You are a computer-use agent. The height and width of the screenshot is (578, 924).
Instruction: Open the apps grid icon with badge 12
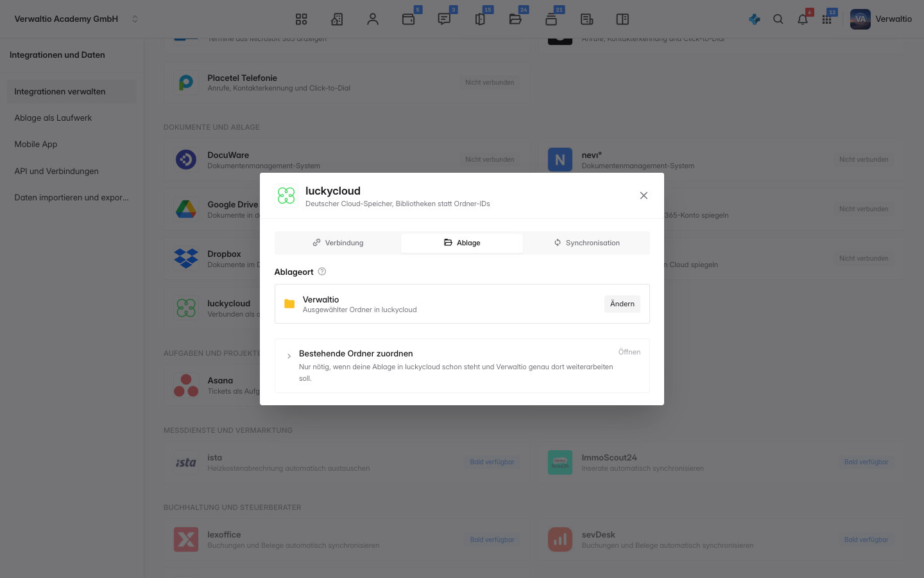coord(827,19)
